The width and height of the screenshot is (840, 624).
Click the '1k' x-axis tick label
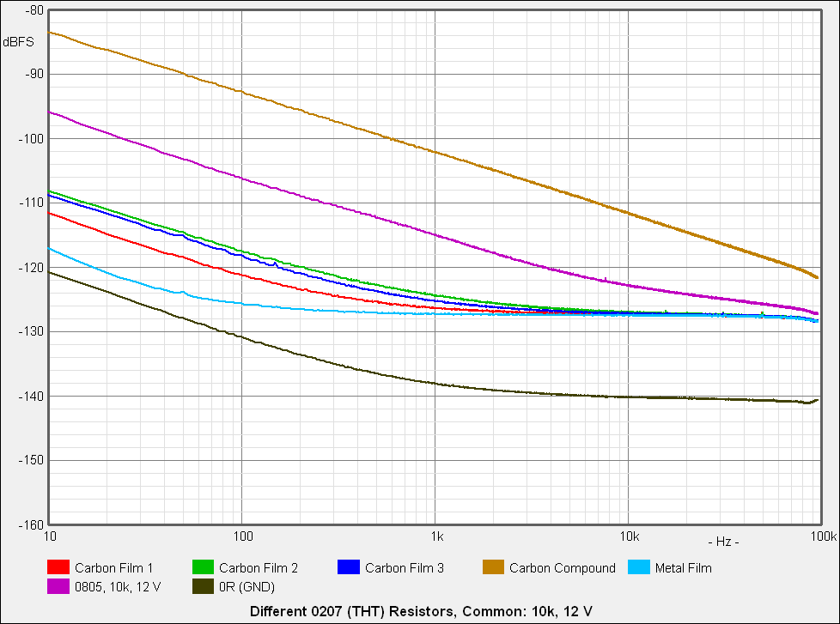pyautogui.click(x=437, y=536)
